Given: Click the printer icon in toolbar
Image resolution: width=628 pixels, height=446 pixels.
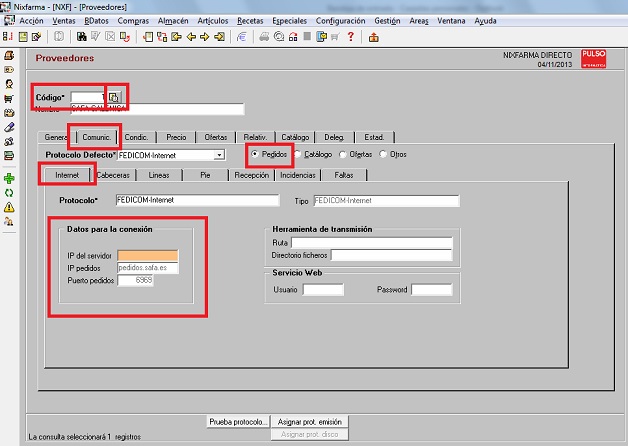Looking at the screenshot, I should [x=264, y=37].
